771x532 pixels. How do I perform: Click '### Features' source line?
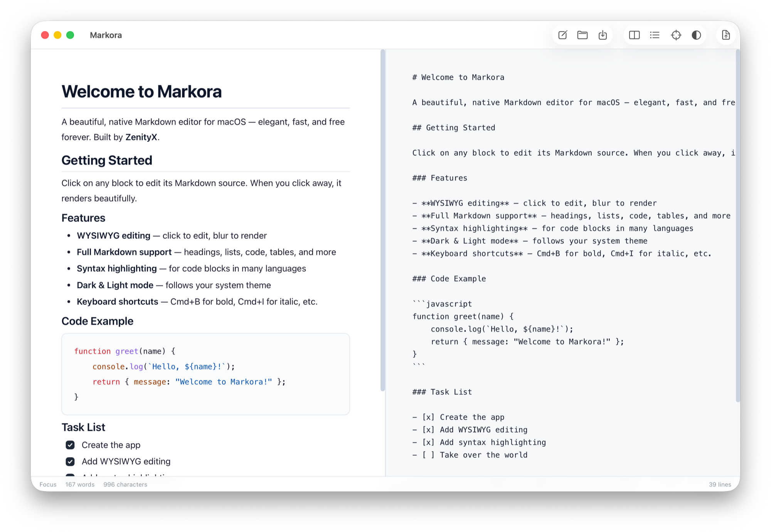pyautogui.click(x=439, y=178)
